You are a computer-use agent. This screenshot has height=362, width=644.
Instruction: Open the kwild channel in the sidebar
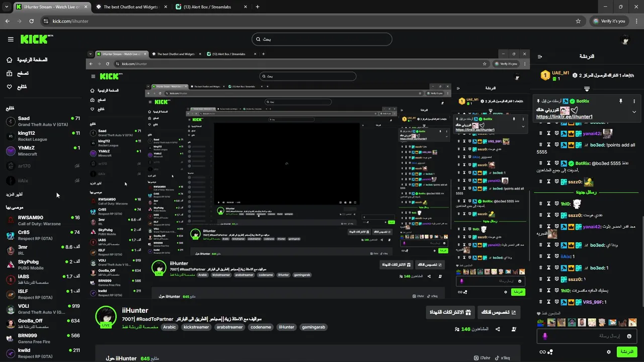point(43,353)
